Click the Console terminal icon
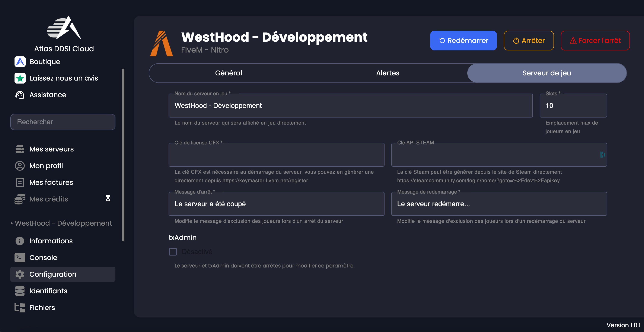 point(20,257)
